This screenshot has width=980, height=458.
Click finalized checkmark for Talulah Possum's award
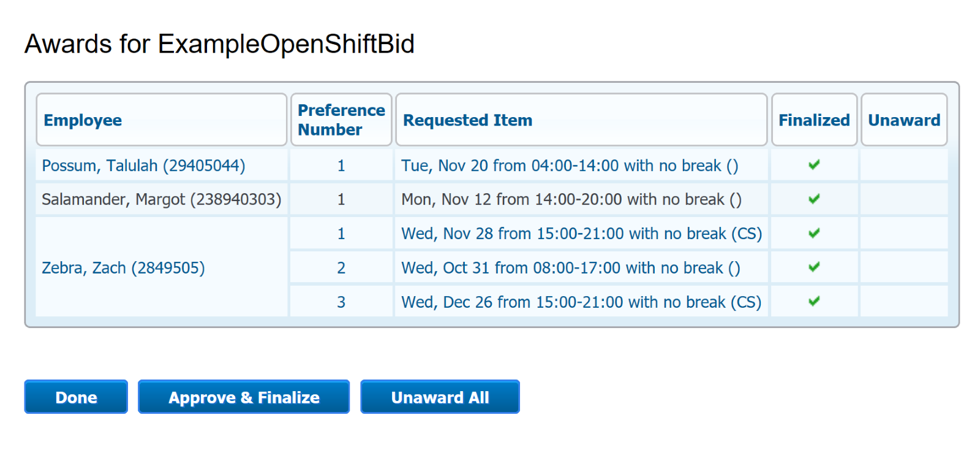coord(814,165)
